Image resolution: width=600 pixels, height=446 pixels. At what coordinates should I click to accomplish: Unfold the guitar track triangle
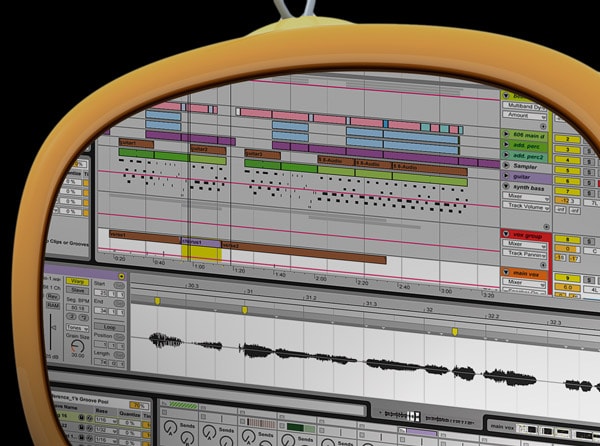506,177
